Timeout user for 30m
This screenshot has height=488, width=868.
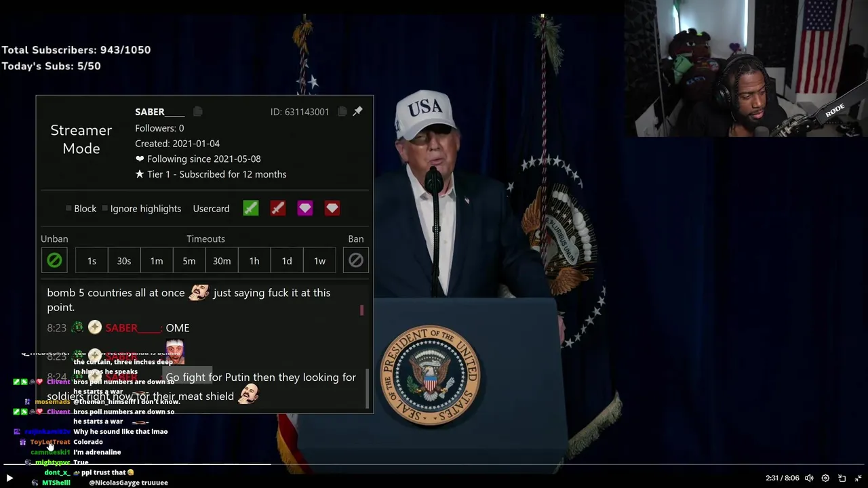coord(222,260)
